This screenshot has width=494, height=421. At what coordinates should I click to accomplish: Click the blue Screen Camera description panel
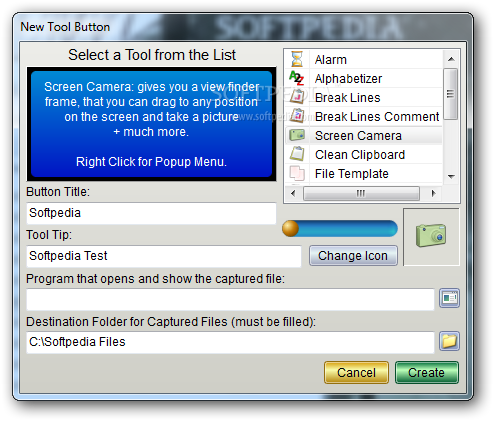tap(152, 124)
